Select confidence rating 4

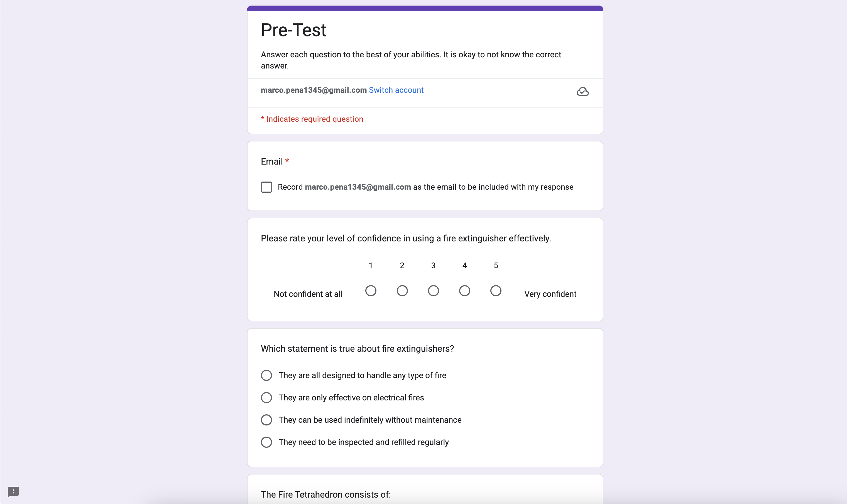[x=465, y=291]
